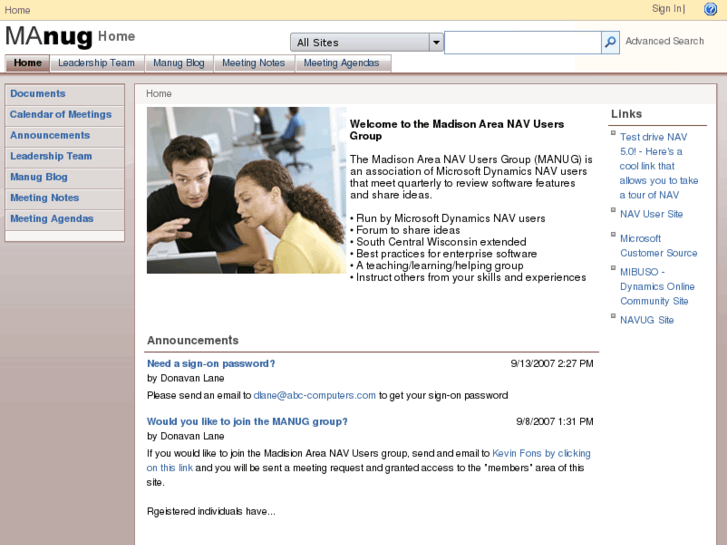
Task: Select Leadership Team in the sidebar
Action: click(64, 157)
